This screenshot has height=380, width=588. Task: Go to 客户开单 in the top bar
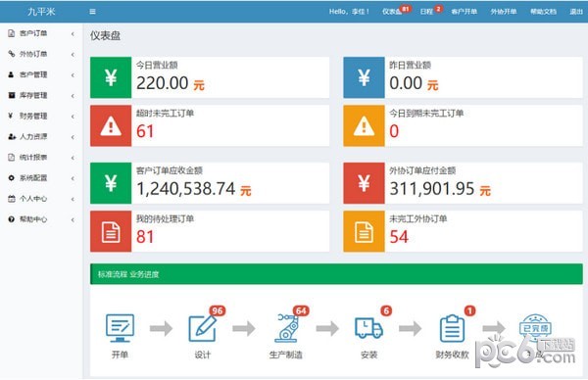click(464, 12)
